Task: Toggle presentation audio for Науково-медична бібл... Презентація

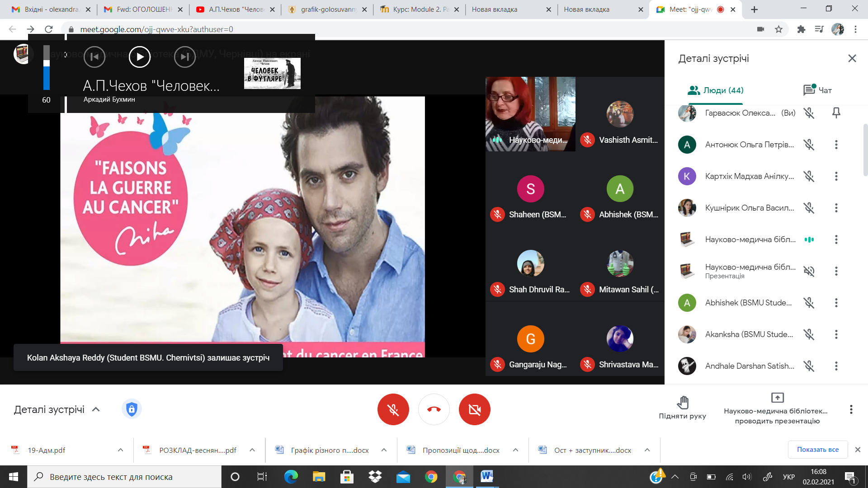Action: point(809,271)
